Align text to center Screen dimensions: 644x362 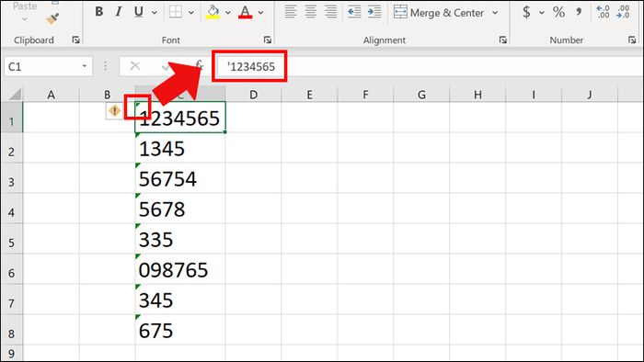click(311, 12)
